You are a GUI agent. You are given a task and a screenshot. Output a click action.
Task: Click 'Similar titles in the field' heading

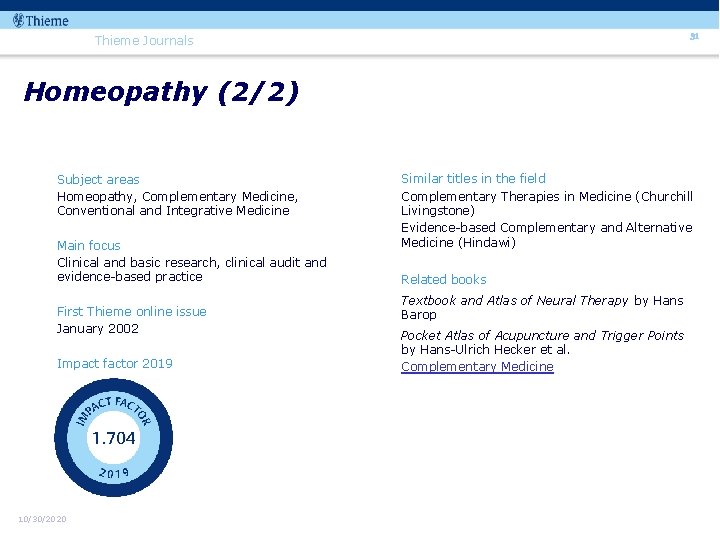click(x=473, y=178)
